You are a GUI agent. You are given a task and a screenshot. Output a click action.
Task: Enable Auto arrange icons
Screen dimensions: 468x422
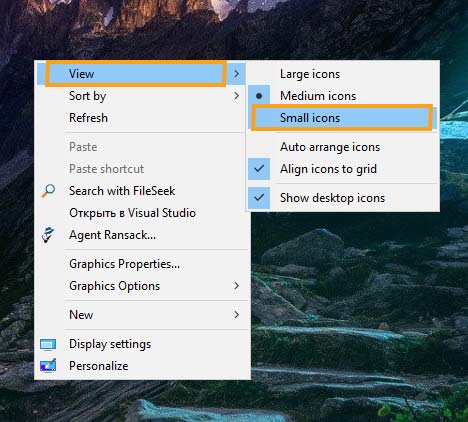pyautogui.click(x=343, y=147)
